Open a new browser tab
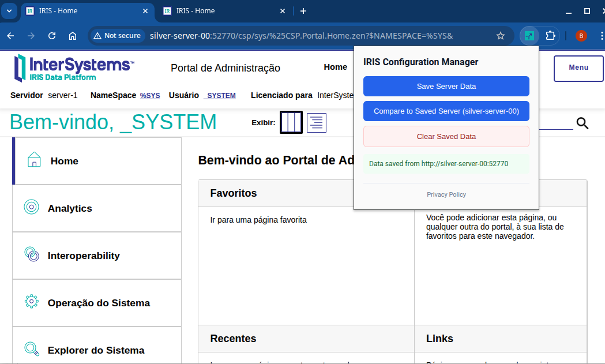Image resolution: width=605 pixels, height=364 pixels. click(303, 11)
